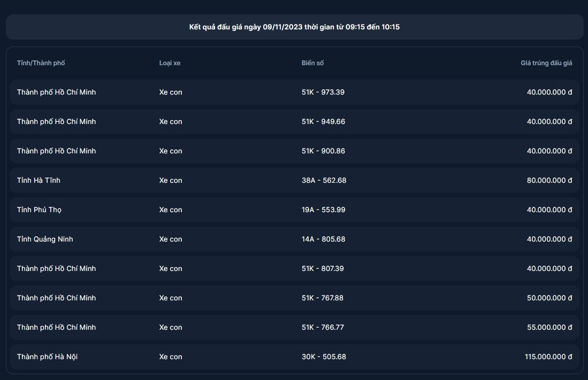Screen dimensions: 588x380
Task: Select the row with plate 51K - 949.66
Action: point(294,121)
